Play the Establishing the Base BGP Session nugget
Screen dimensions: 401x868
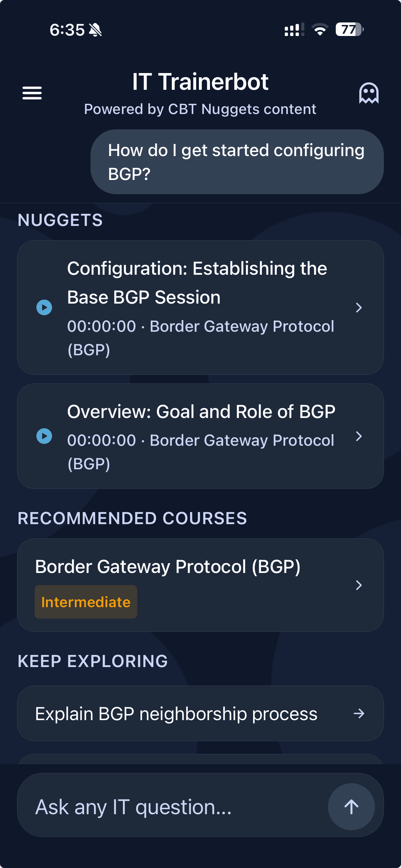44,308
